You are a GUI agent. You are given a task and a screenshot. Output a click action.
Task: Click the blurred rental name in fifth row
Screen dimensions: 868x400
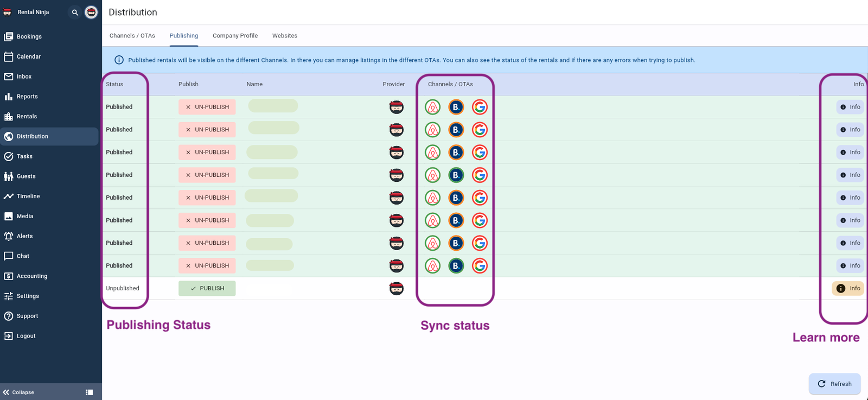tap(271, 196)
